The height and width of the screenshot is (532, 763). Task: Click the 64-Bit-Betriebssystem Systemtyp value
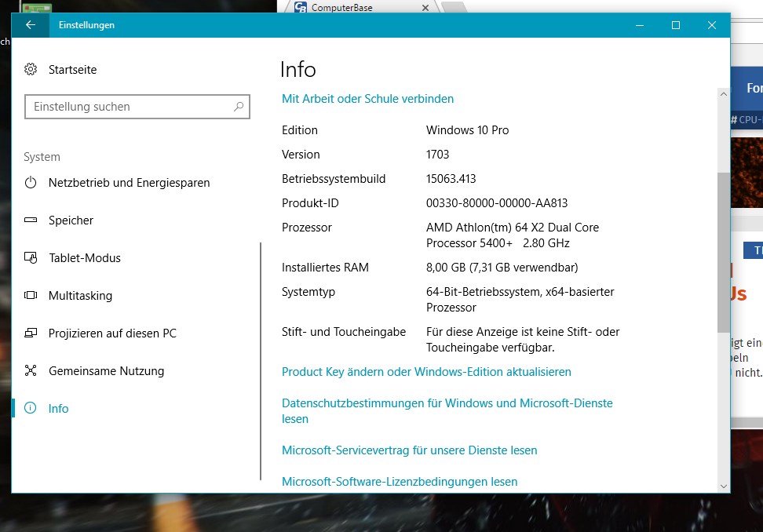(x=520, y=300)
